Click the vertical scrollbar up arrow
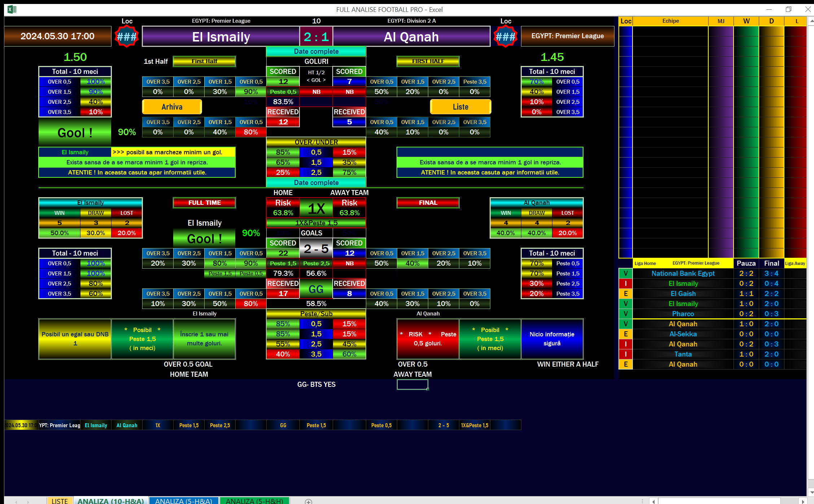 click(x=811, y=21)
